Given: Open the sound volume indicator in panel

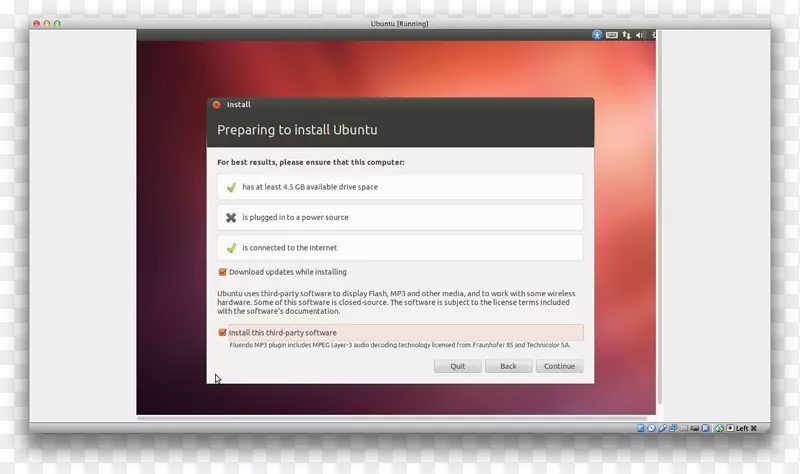Looking at the screenshot, I should pyautogui.click(x=640, y=35).
